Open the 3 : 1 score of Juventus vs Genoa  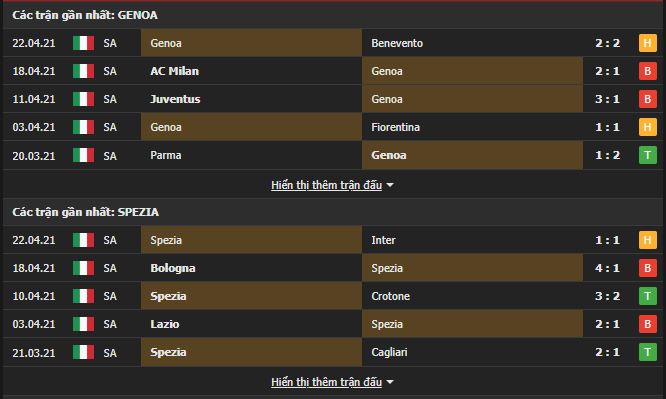click(x=607, y=99)
